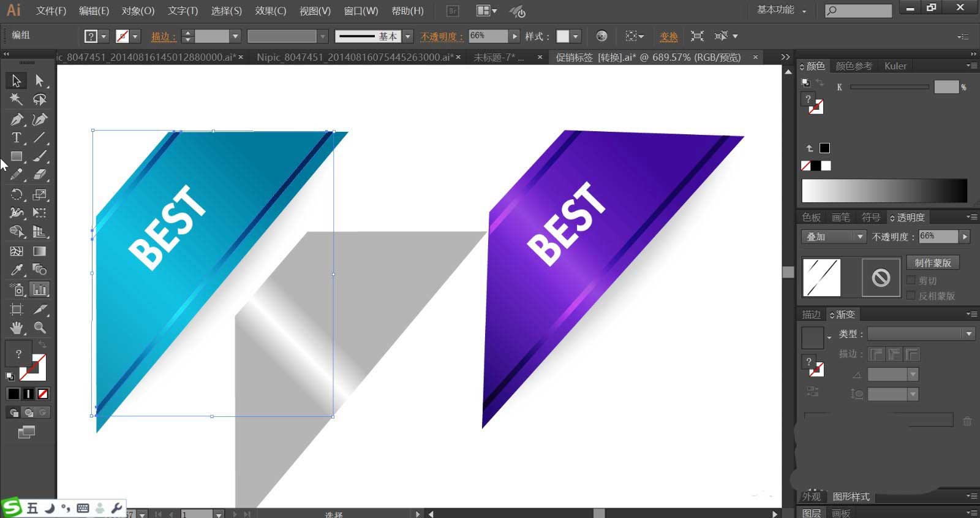Click the grayscale color spectrum bar
Viewport: 980px width, 518px height.
tap(884, 191)
